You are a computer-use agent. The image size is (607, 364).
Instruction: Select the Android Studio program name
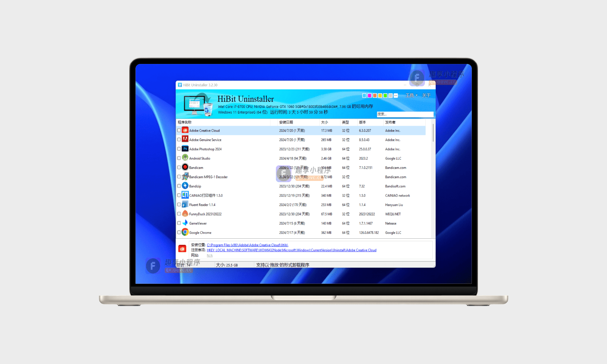[200, 158]
